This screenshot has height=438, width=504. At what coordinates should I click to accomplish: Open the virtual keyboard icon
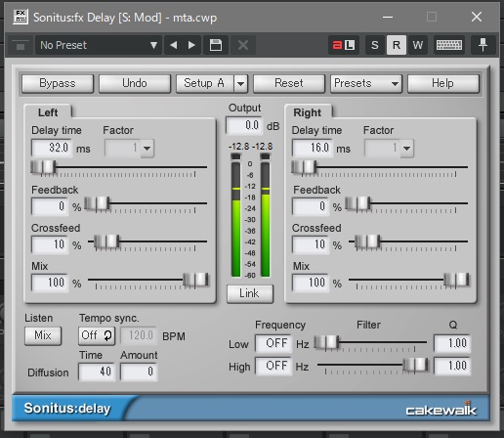click(x=449, y=45)
